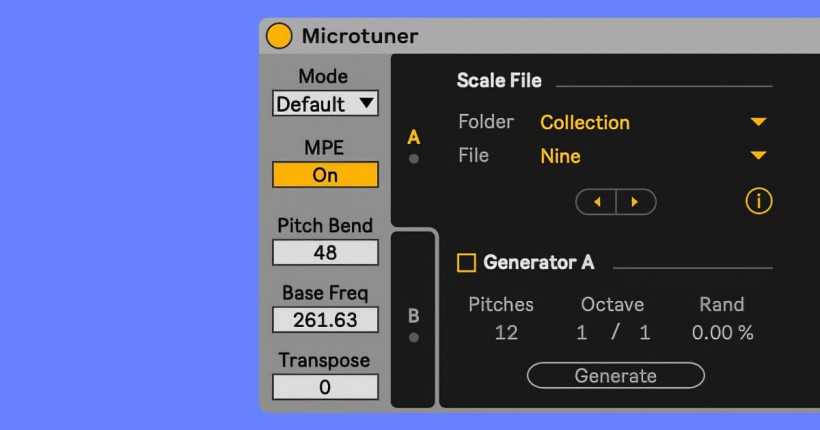The image size is (820, 430).
Task: Click the Pitches label
Action: click(x=501, y=304)
